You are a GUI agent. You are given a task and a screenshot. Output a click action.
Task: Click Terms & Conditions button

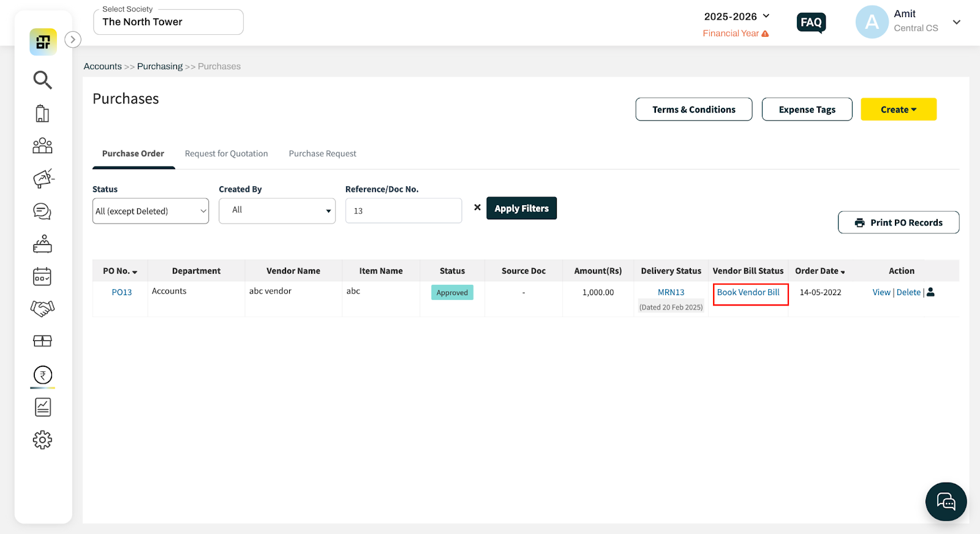pos(694,110)
